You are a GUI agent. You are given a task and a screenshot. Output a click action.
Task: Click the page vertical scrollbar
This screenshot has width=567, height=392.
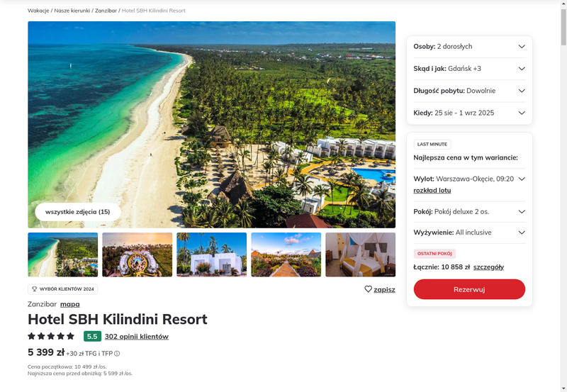point(563,196)
